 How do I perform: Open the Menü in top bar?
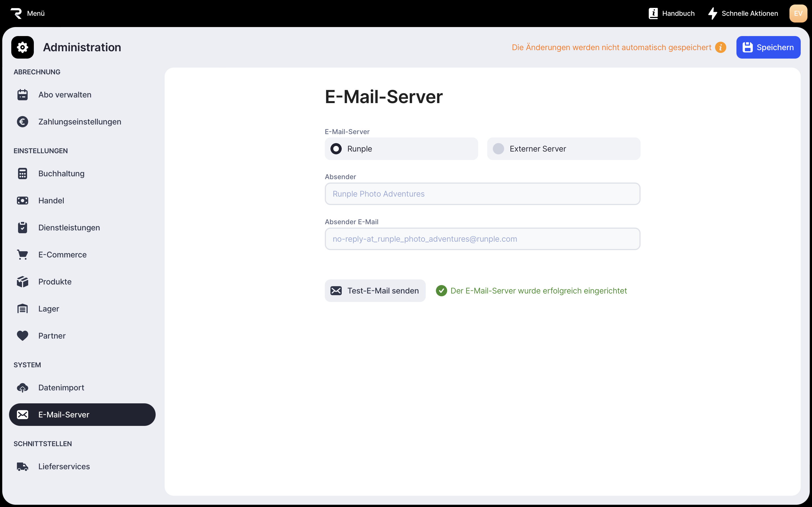[x=36, y=14]
